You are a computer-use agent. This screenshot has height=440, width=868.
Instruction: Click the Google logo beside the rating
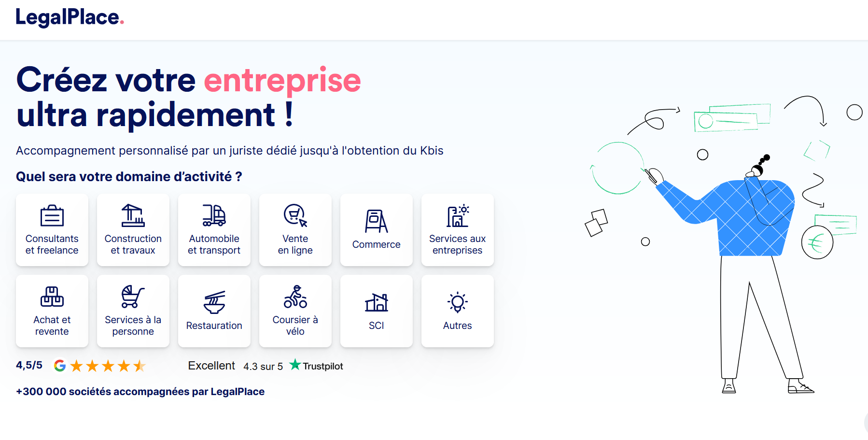point(60,366)
